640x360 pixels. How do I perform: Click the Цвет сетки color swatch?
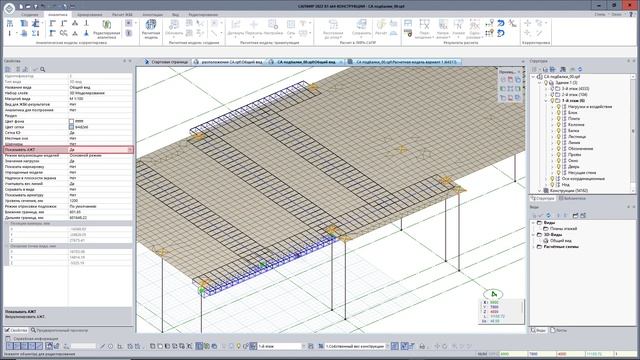[x=71, y=127]
